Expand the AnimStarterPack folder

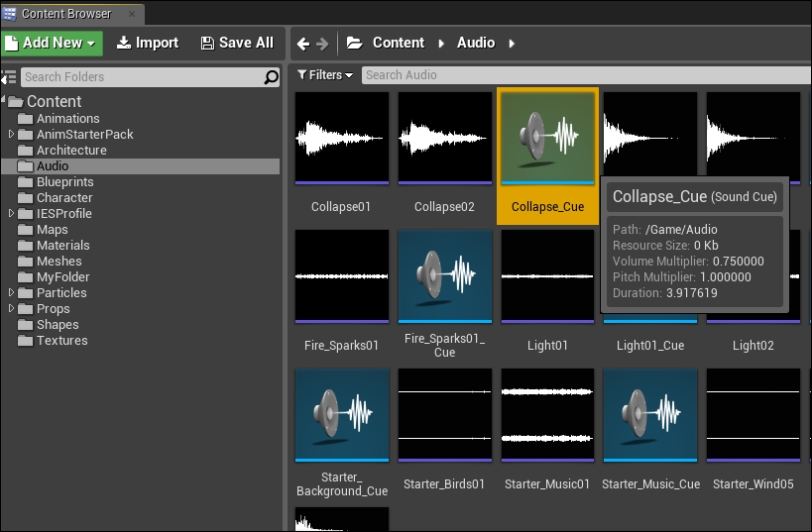[11, 134]
